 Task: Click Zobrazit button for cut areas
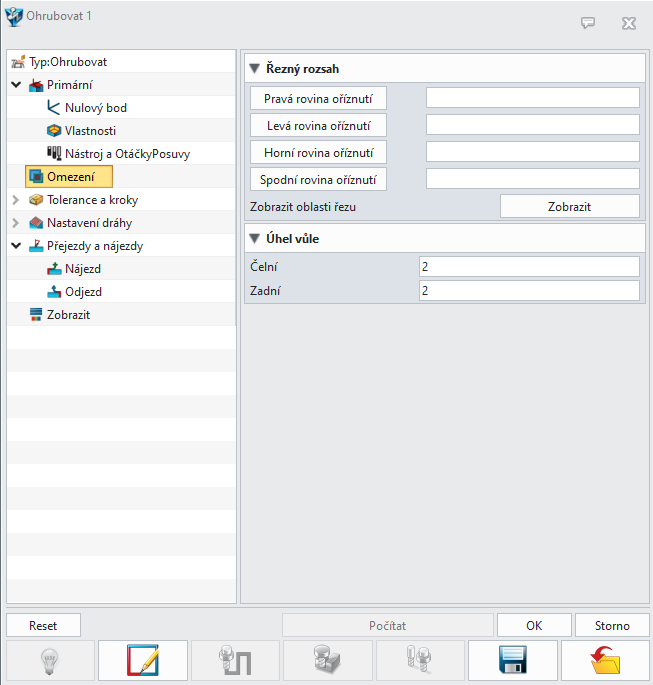point(570,206)
